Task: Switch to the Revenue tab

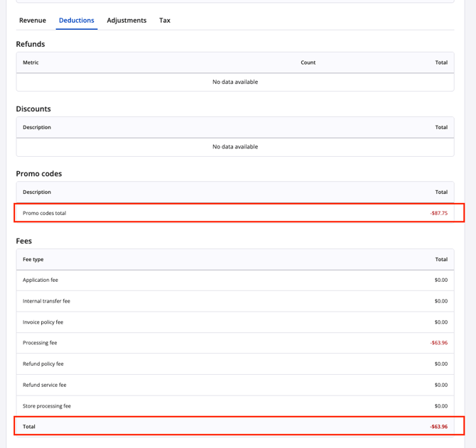Action: (33, 21)
